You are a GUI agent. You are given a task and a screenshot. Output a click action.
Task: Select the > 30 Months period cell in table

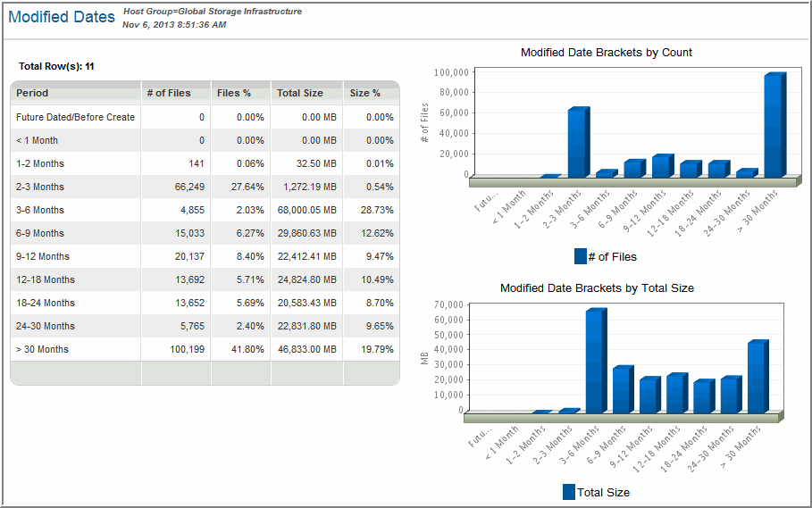coord(42,349)
